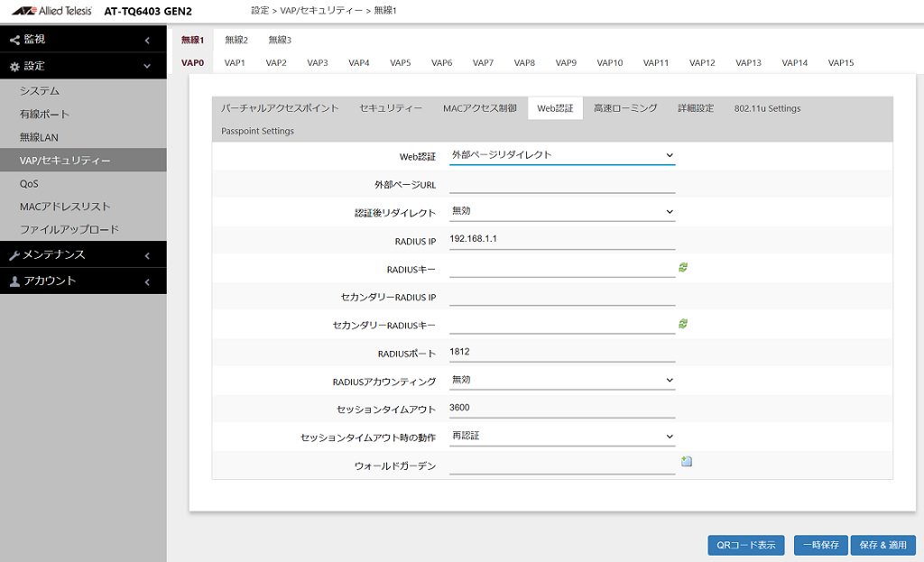Open the セッションタイムアウト時の動作 dropdown
This screenshot has width=924, height=562.
pyautogui.click(x=561, y=437)
